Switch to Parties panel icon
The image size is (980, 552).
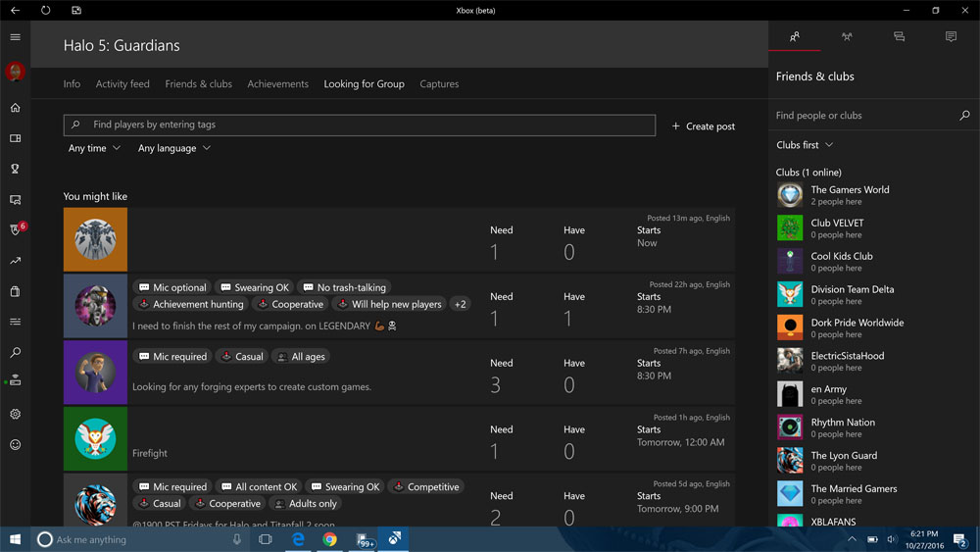click(847, 37)
